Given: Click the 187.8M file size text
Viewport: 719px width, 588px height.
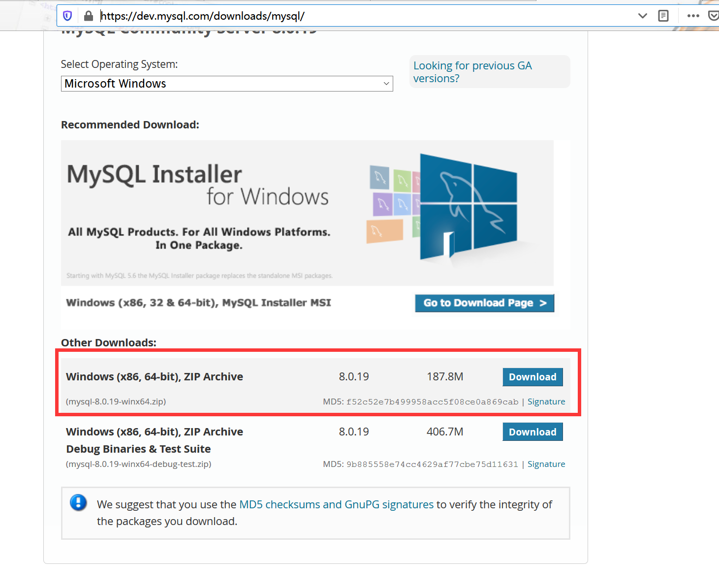Looking at the screenshot, I should 445,377.
